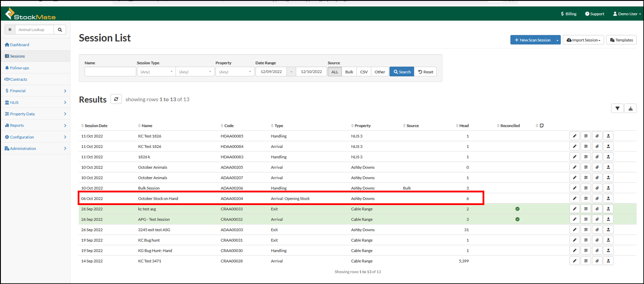This screenshot has width=644, height=284.
Task: Open the Animal Lookup search magnifier icon
Action: click(60, 29)
